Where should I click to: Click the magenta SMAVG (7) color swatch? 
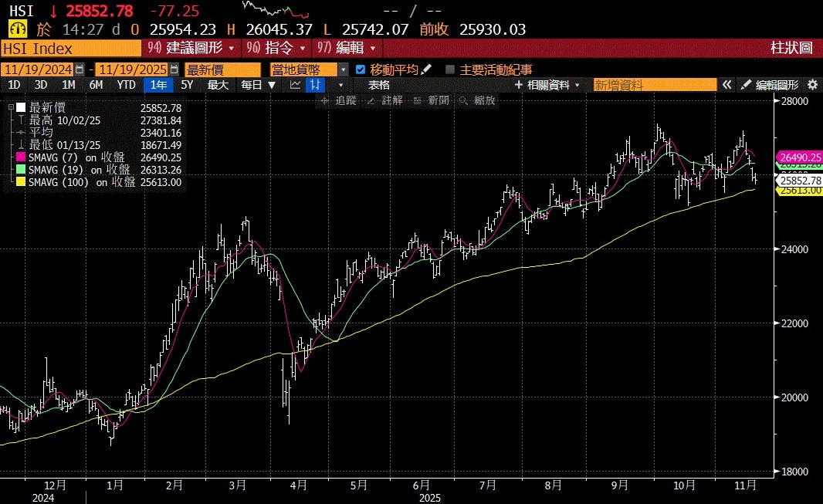pos(22,157)
